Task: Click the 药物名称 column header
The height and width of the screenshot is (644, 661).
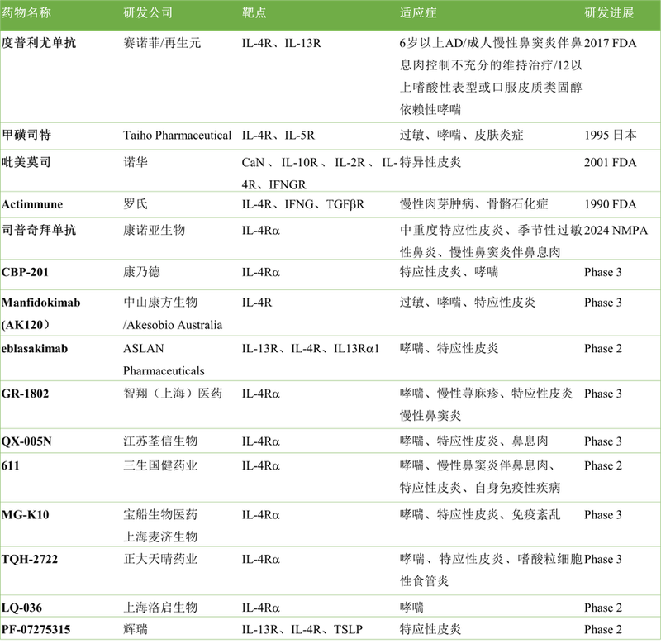Action: point(26,13)
